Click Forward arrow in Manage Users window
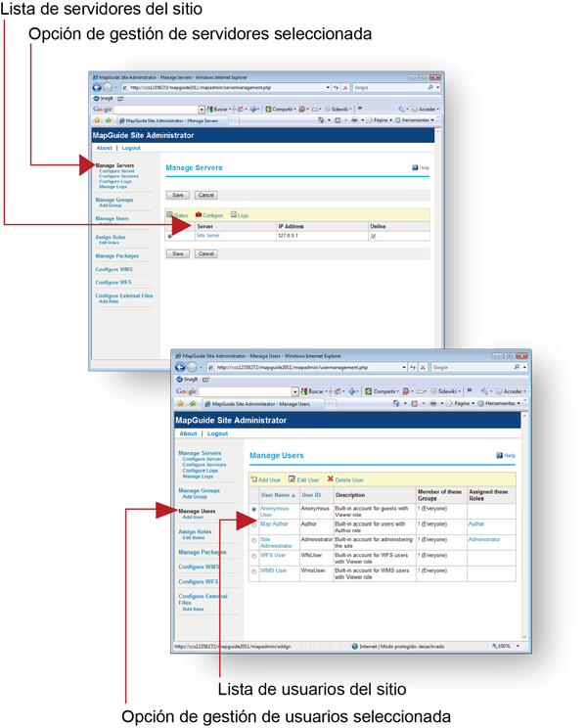The image size is (587, 728). (x=192, y=367)
